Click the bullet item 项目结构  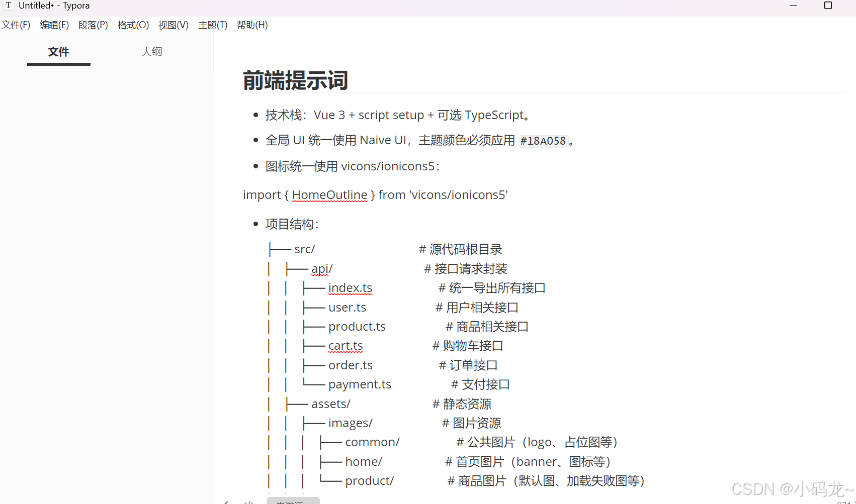291,224
